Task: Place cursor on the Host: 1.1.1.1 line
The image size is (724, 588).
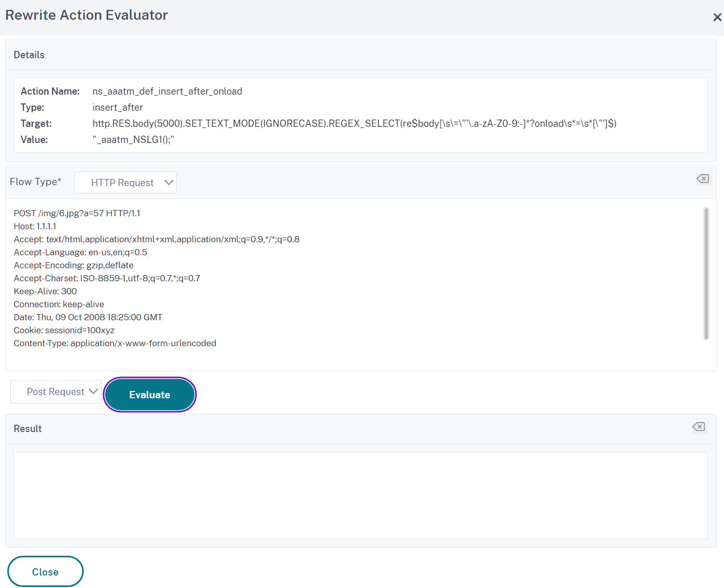Action: click(x=35, y=226)
